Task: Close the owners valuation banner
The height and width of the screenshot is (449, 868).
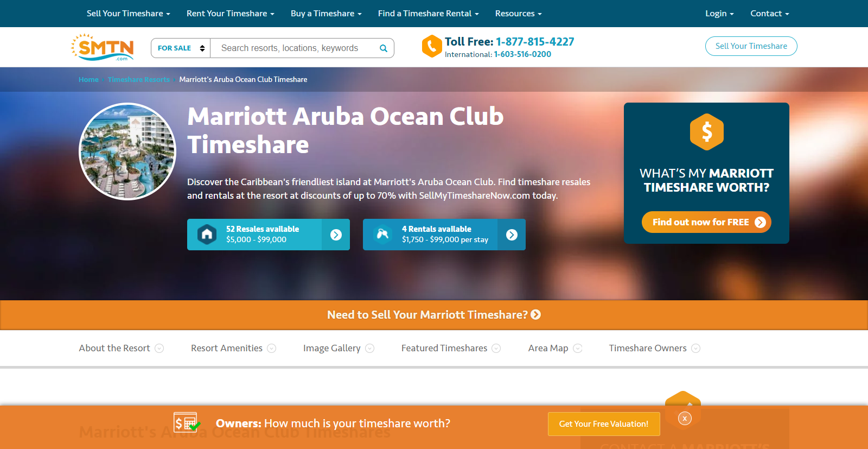Action: (x=685, y=419)
